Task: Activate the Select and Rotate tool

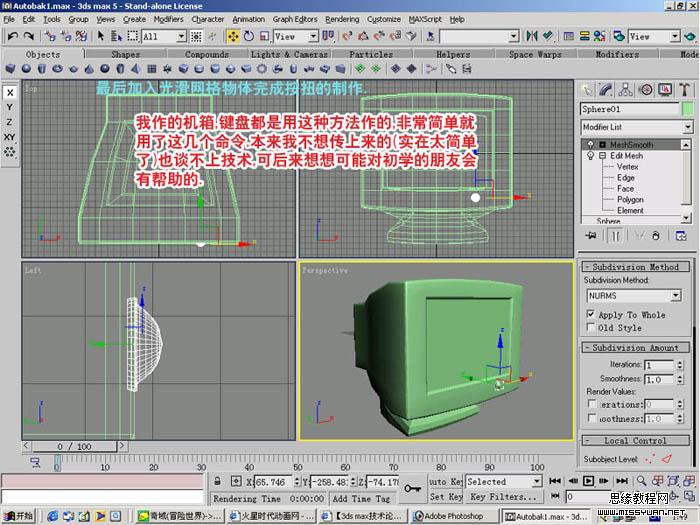Action: pyautogui.click(x=249, y=36)
